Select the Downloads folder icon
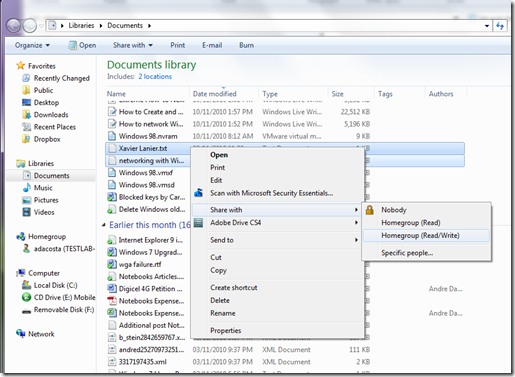This screenshot has width=515, height=377. [x=26, y=115]
